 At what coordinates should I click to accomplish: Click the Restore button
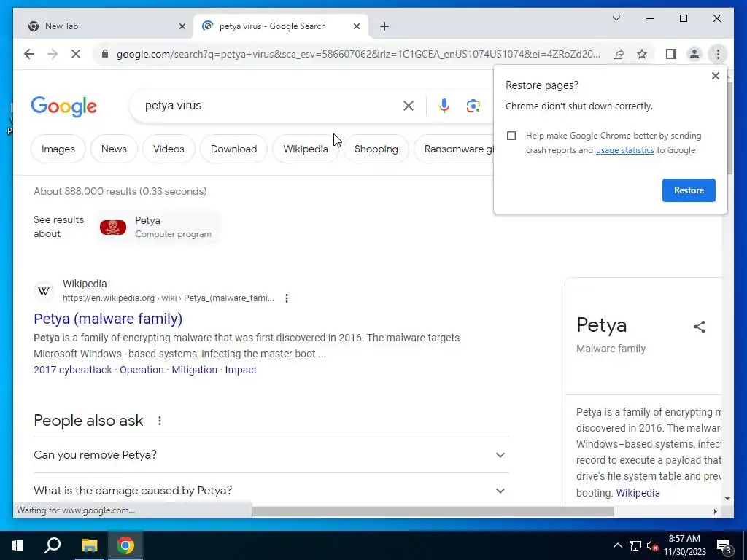pyautogui.click(x=689, y=190)
